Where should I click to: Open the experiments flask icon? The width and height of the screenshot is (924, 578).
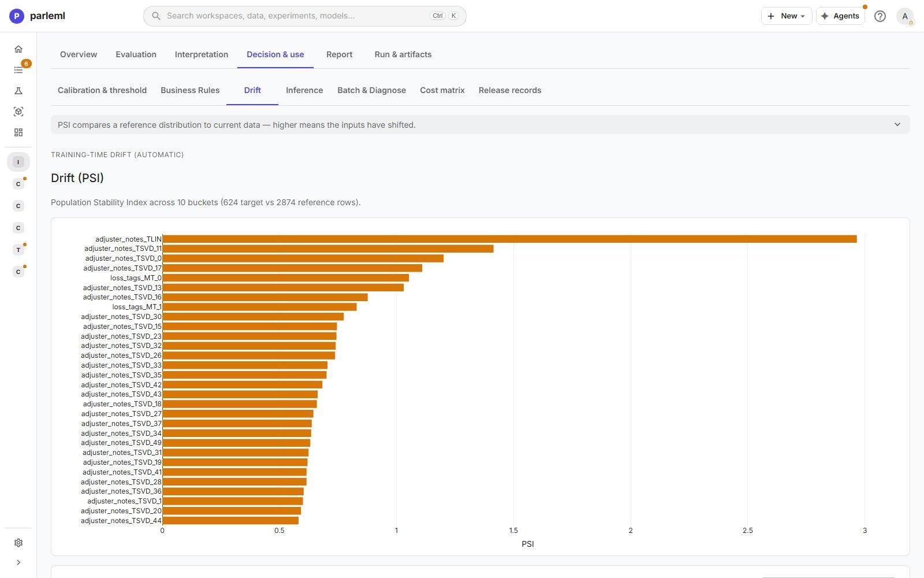click(18, 91)
